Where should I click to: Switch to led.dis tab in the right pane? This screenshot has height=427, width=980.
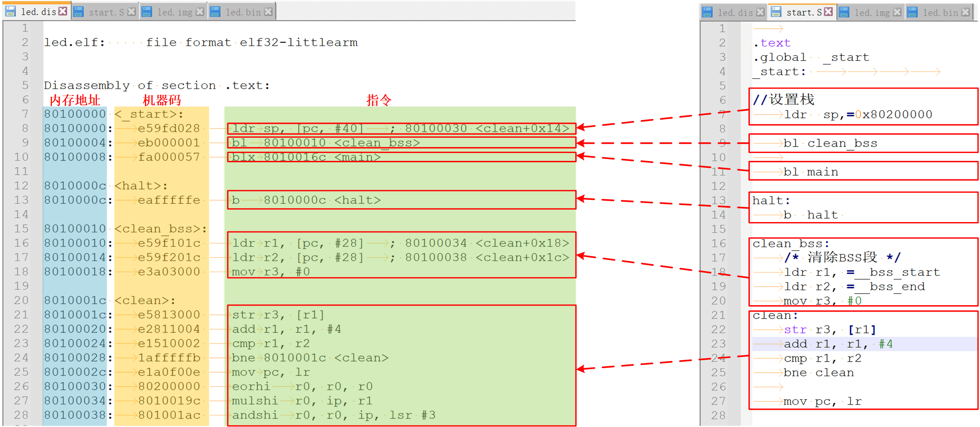coord(735,13)
